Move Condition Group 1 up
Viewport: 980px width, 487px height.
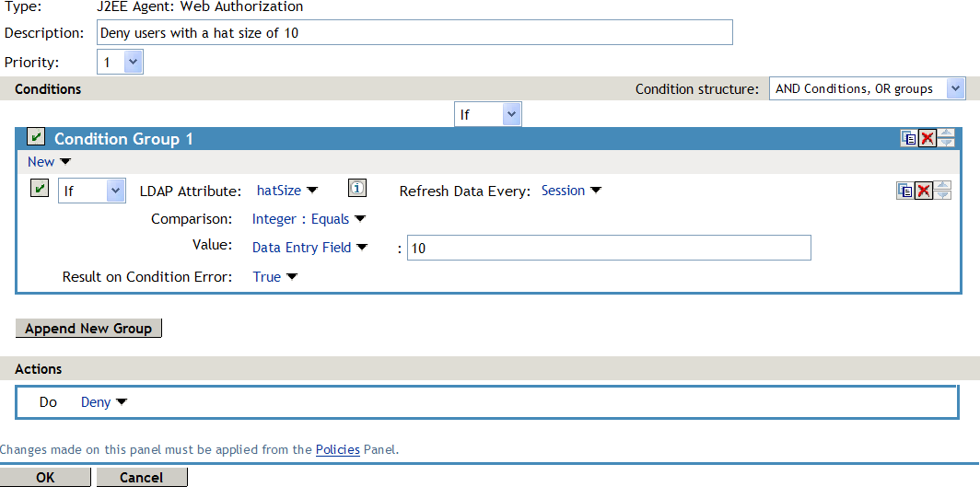[x=946, y=134]
